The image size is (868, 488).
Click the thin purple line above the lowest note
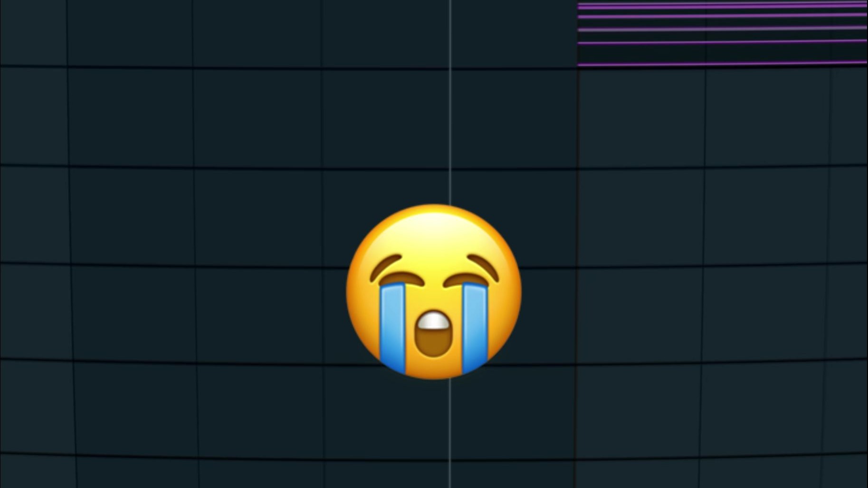pyautogui.click(x=722, y=42)
